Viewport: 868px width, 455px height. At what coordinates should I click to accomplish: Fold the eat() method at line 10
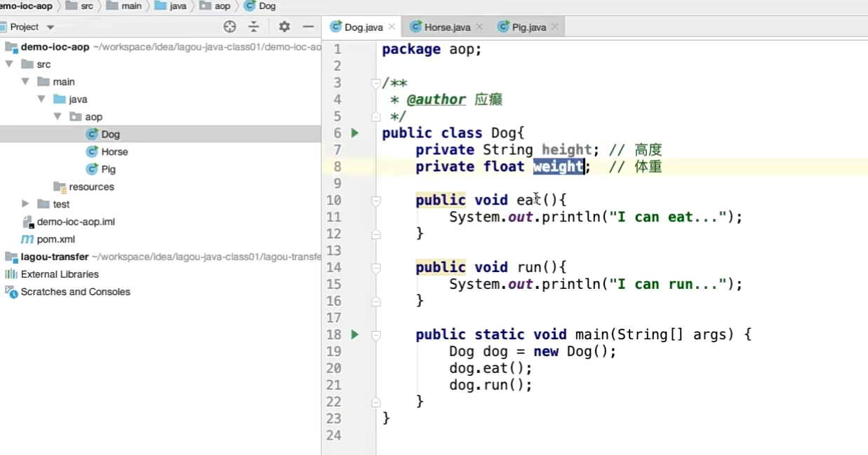376,201
